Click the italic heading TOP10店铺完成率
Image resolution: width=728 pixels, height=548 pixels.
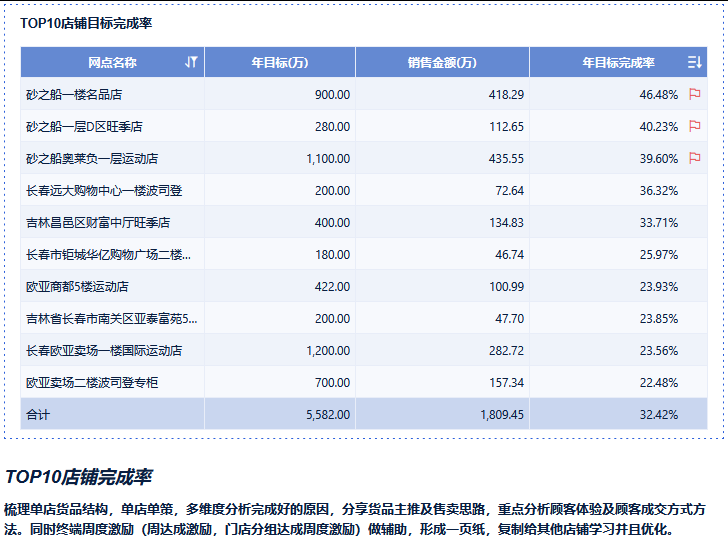click(x=78, y=477)
